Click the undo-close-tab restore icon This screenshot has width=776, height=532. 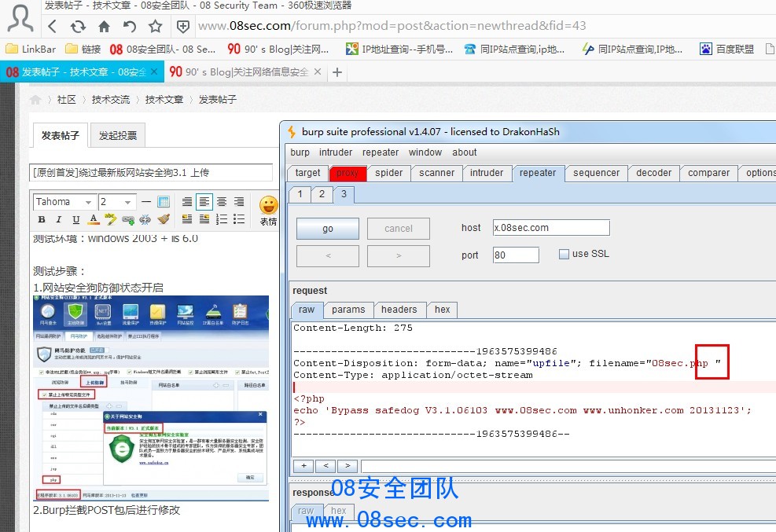click(x=130, y=26)
